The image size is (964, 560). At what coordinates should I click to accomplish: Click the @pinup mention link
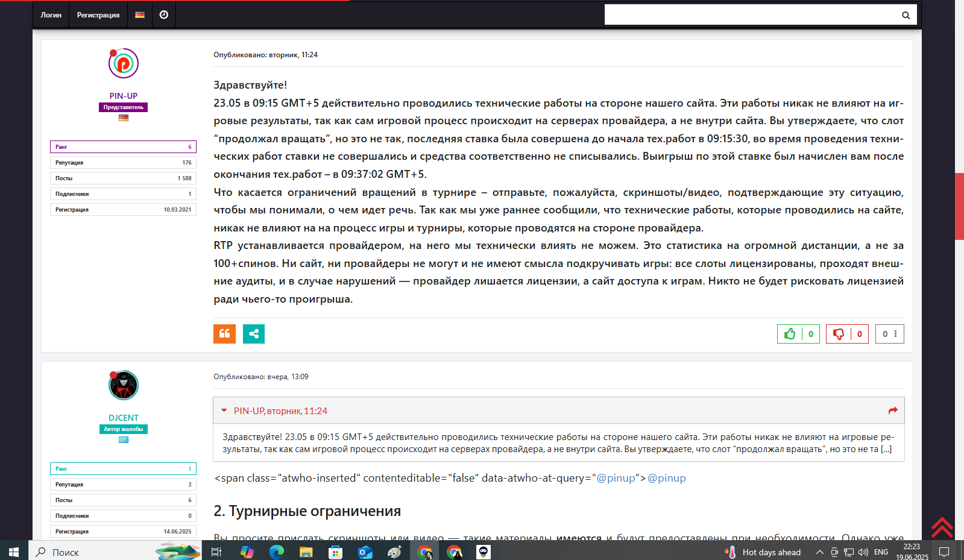click(666, 478)
